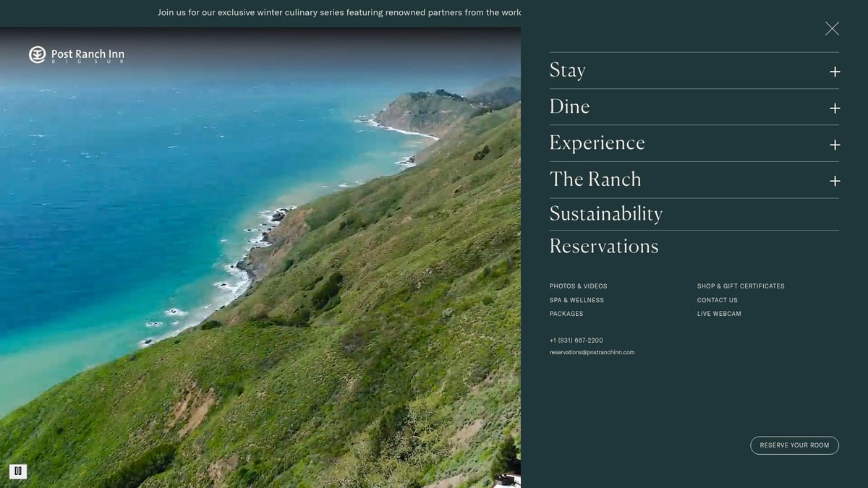Pause the background video
Screen dimensions: 868x488
click(17, 471)
